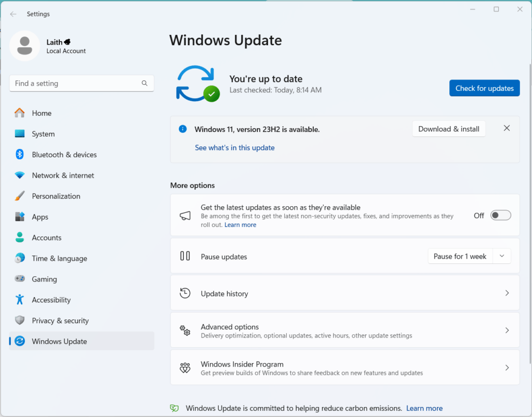Screen dimensions: 532x417
Task: Click the Update history clock icon
Action: (x=185, y=293)
